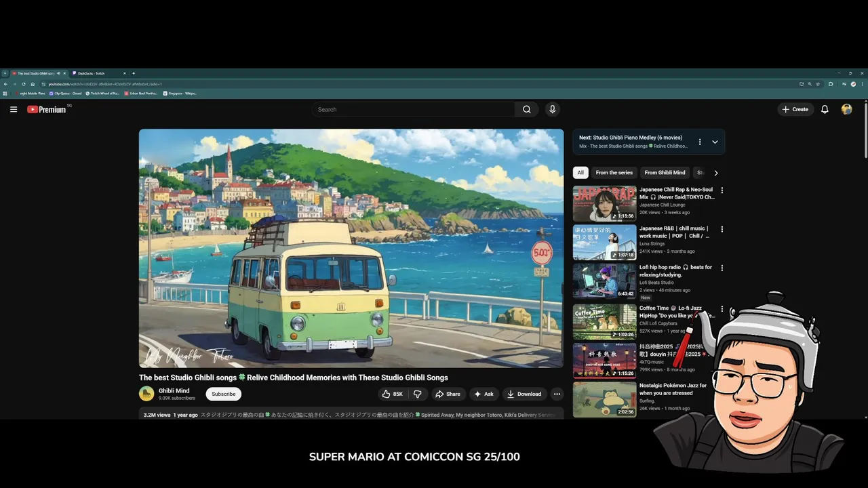The height and width of the screenshot is (488, 868).
Task: Open the notifications bell
Action: [x=825, y=109]
